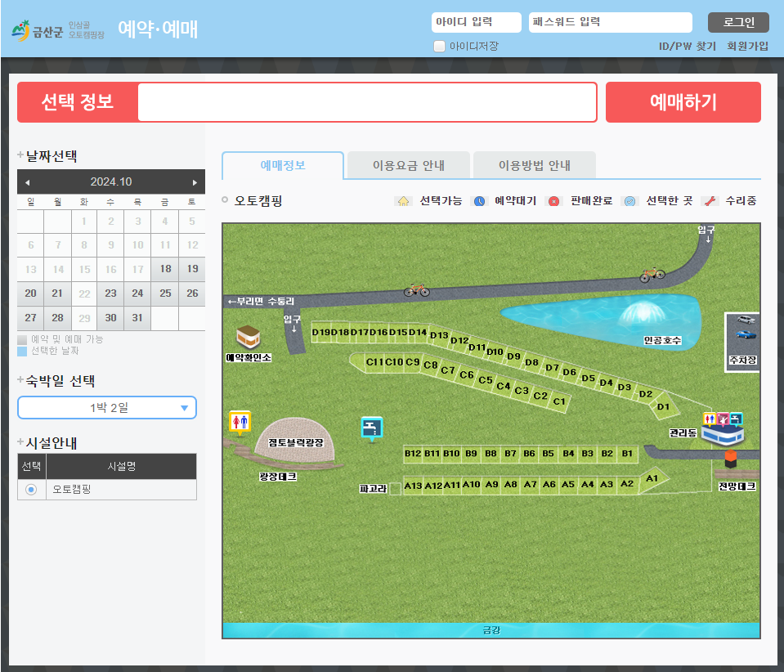
Task: Click the Geumsan-gun logo icon
Action: (21, 31)
